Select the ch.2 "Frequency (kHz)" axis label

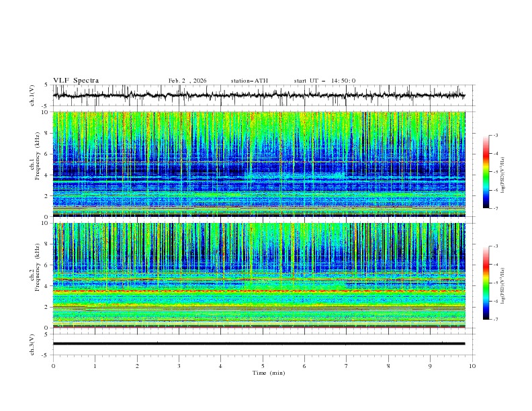tap(37, 267)
